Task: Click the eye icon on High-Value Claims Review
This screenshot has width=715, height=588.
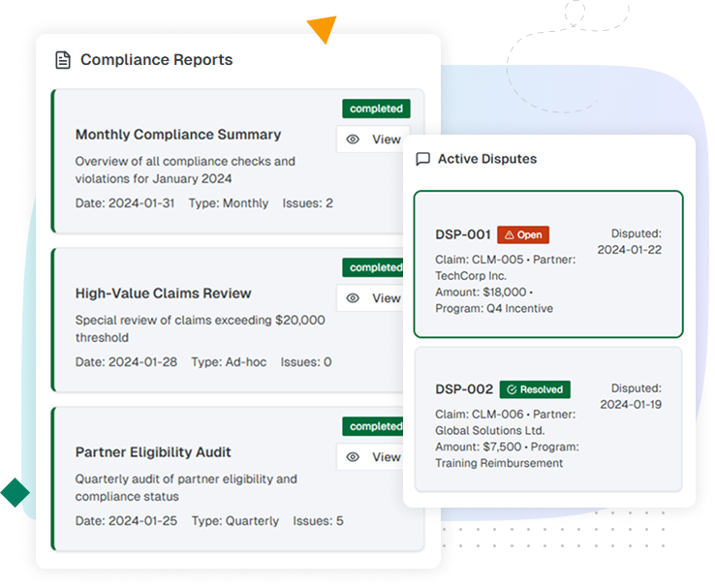Action: tap(353, 298)
